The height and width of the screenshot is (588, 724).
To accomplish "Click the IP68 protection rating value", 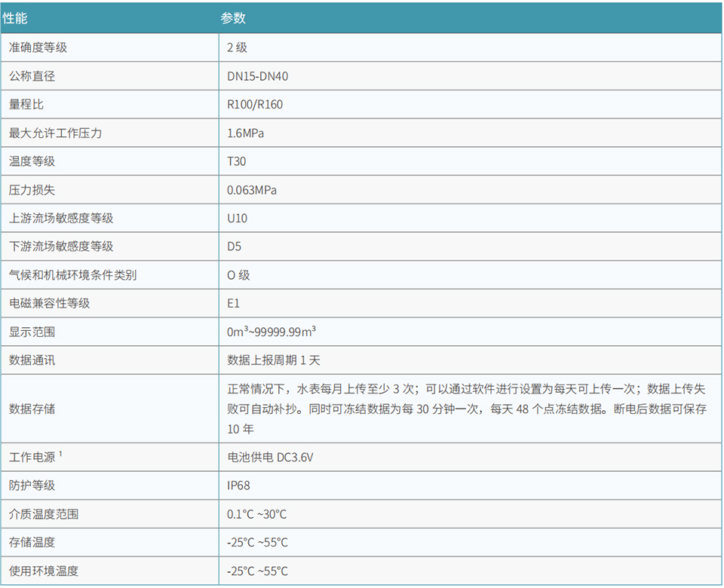I will coord(235,485).
